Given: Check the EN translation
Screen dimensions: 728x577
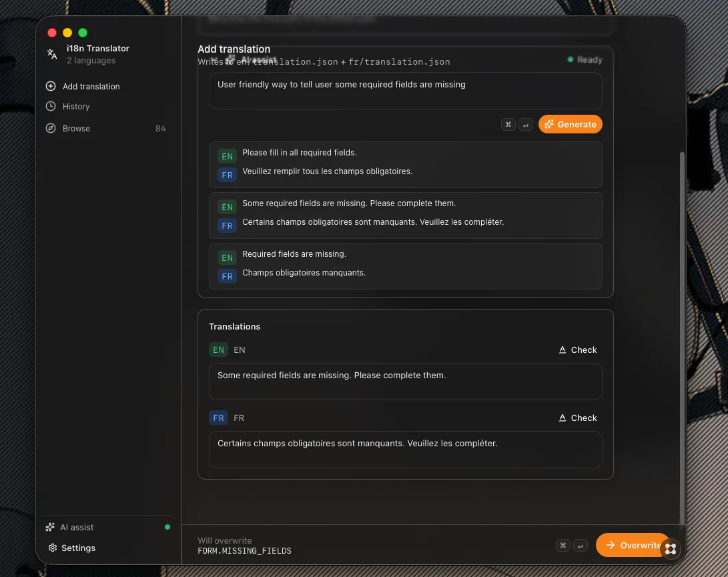Looking at the screenshot, I should tap(578, 350).
